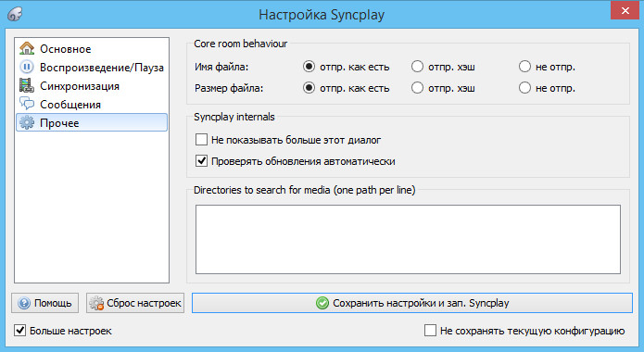Open the Синхронизация tab
Image resolution: width=644 pixels, height=352 pixels.
[92, 85]
